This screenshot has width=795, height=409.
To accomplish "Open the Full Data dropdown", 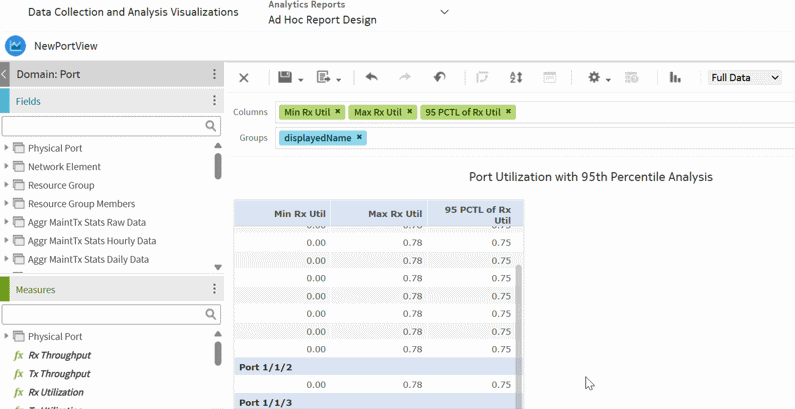I will [x=745, y=78].
